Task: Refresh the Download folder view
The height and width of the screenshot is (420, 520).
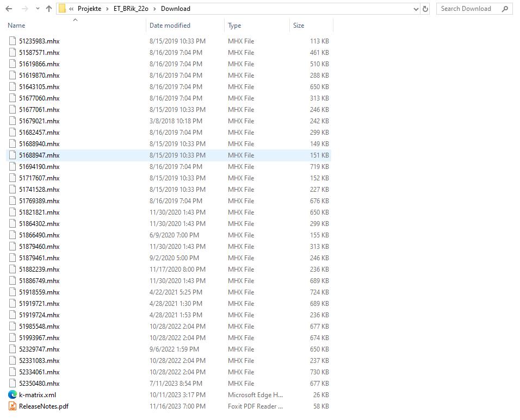Action: (425, 9)
